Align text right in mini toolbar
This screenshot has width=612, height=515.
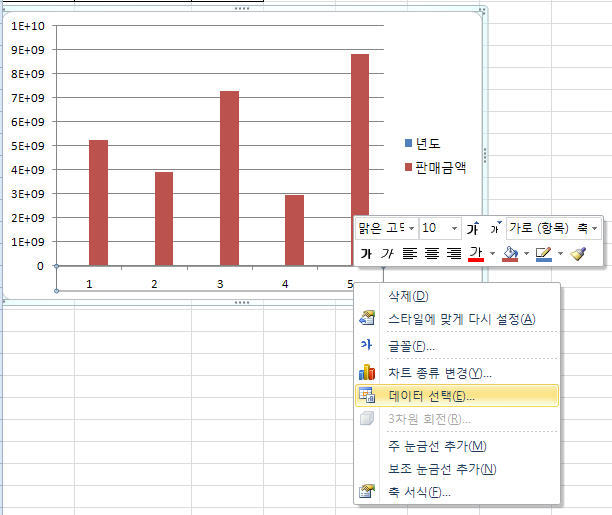pos(454,254)
